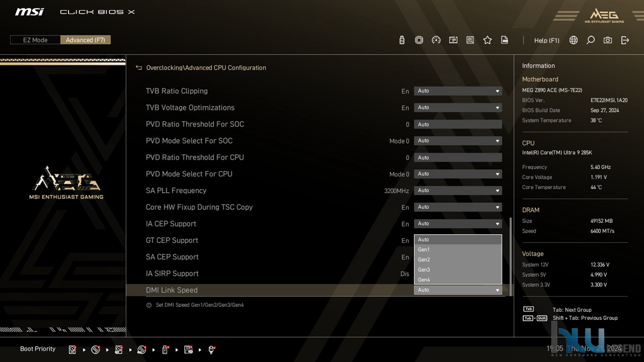Click PVD Ratio Threshold For SOC input field

click(x=458, y=124)
